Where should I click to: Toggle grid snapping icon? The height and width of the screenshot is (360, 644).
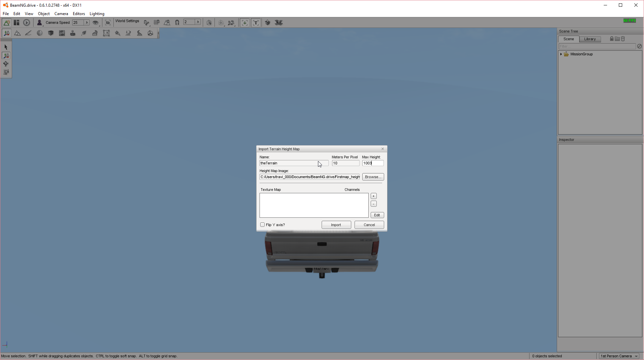point(156,22)
